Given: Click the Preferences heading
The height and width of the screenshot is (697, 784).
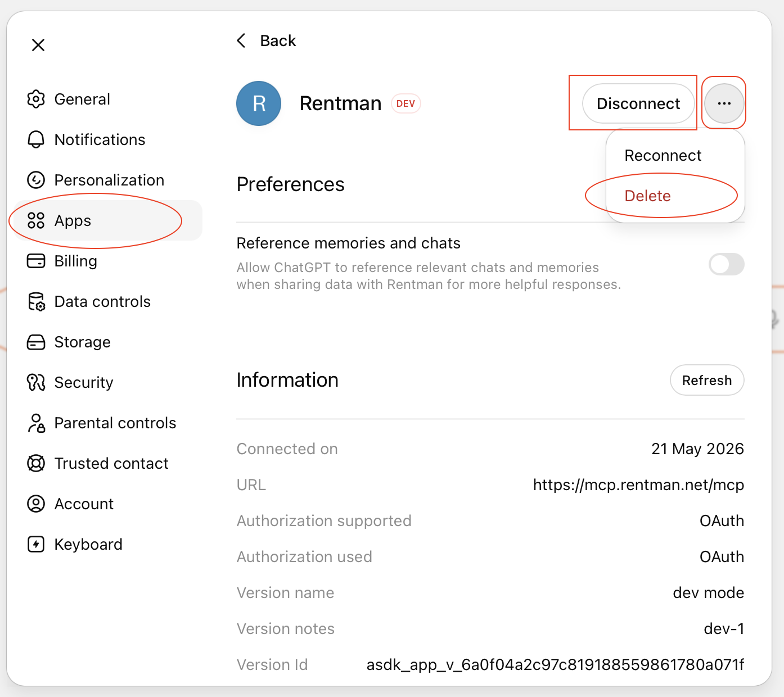Looking at the screenshot, I should pyautogui.click(x=290, y=184).
